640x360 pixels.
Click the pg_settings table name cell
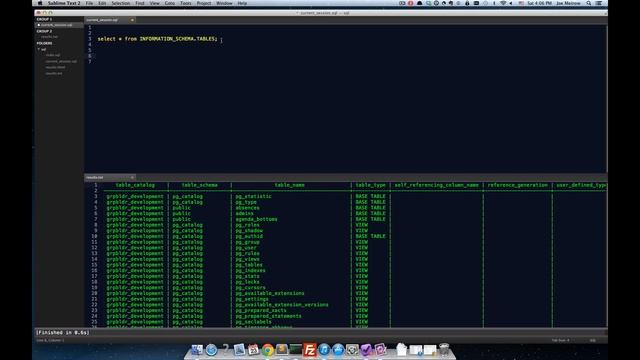pos(252,299)
